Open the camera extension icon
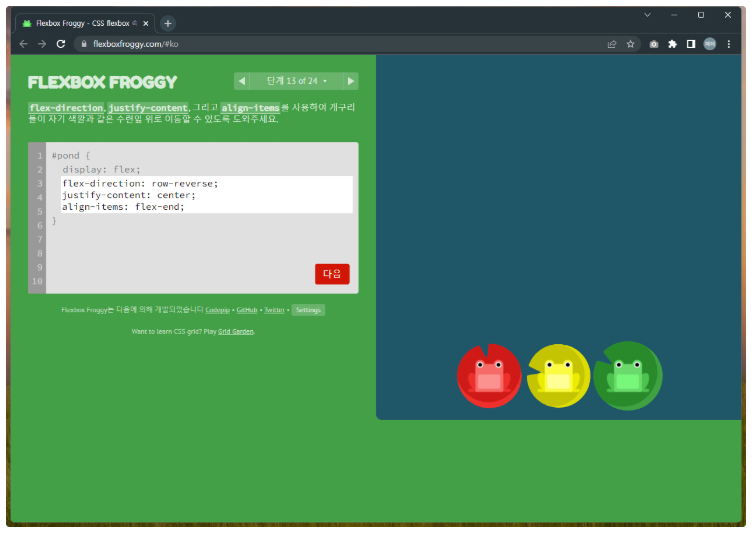 [653, 44]
